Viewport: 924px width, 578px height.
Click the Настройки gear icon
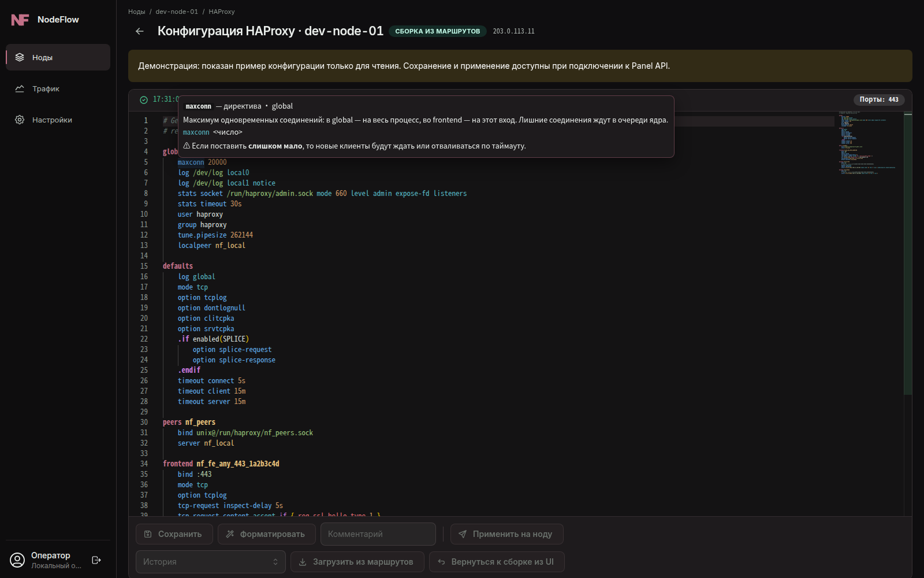(20, 120)
